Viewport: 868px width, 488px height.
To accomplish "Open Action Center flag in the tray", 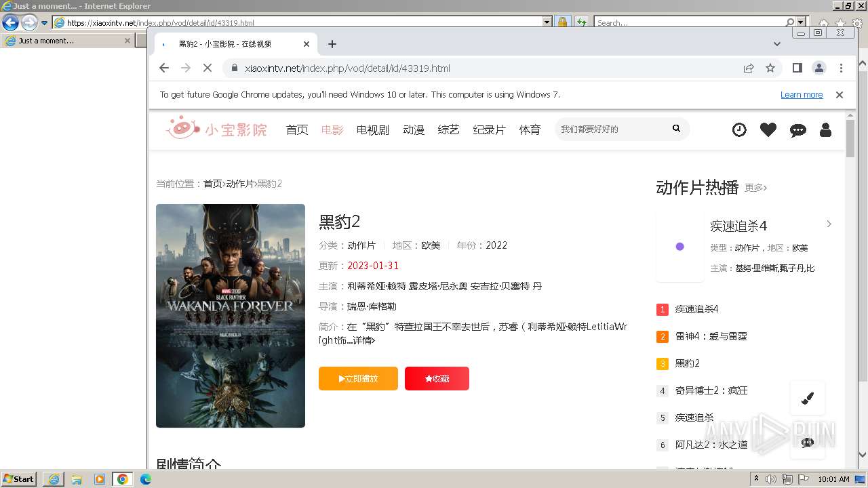I will 804,479.
